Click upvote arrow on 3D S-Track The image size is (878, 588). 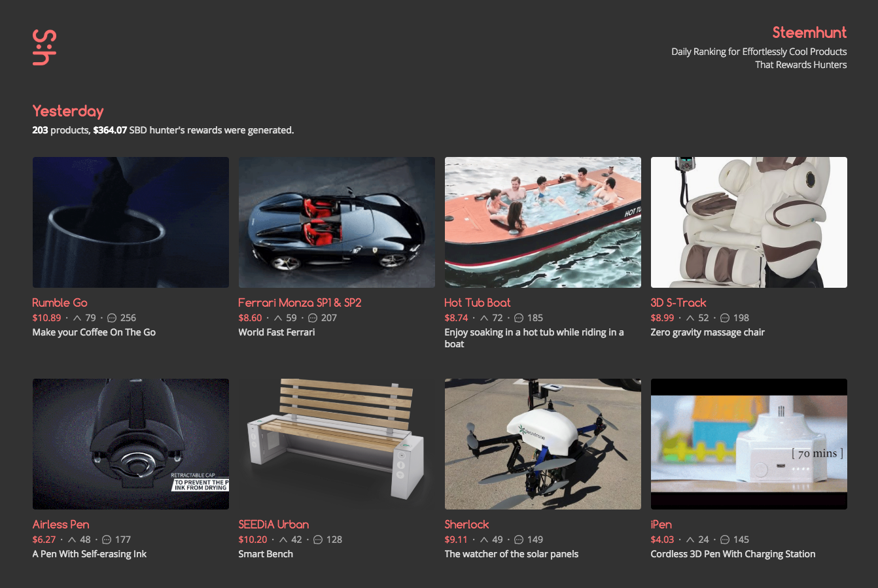pyautogui.click(x=690, y=318)
